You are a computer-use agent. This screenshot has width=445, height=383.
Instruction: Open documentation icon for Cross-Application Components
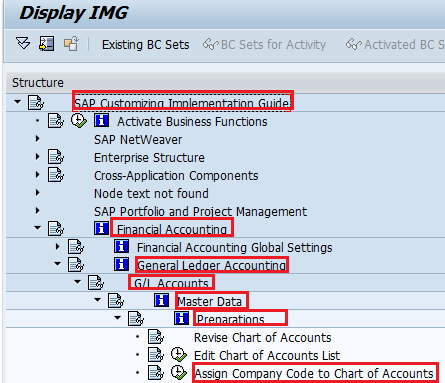56,174
